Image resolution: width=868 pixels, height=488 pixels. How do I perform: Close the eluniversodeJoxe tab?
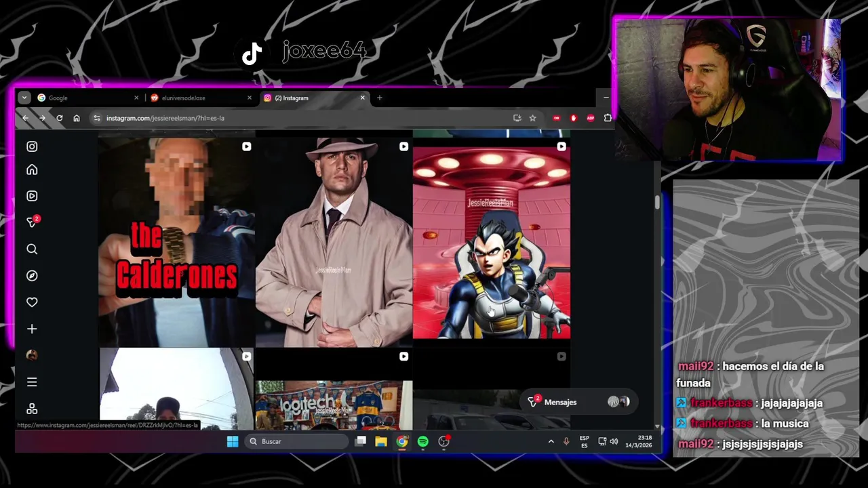249,98
